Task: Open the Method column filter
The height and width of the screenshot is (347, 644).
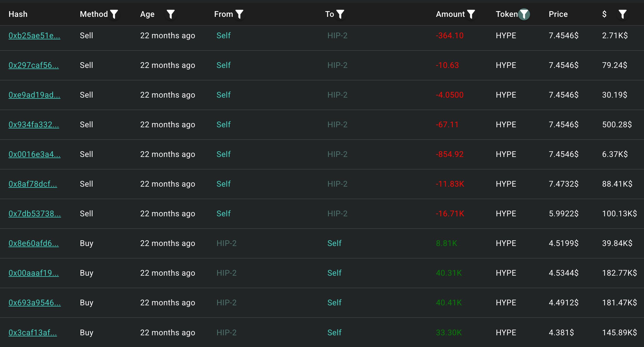Action: click(114, 14)
